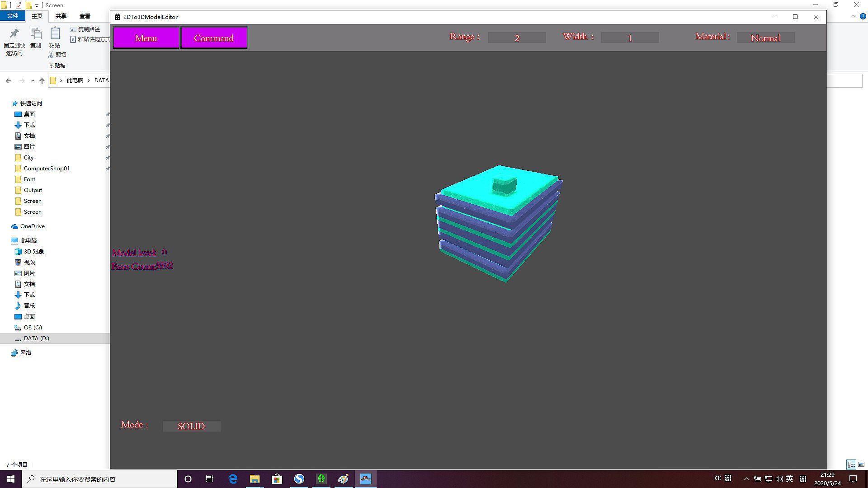Select the OS (C:) drive
The width and height of the screenshot is (868, 488).
pos(33,328)
